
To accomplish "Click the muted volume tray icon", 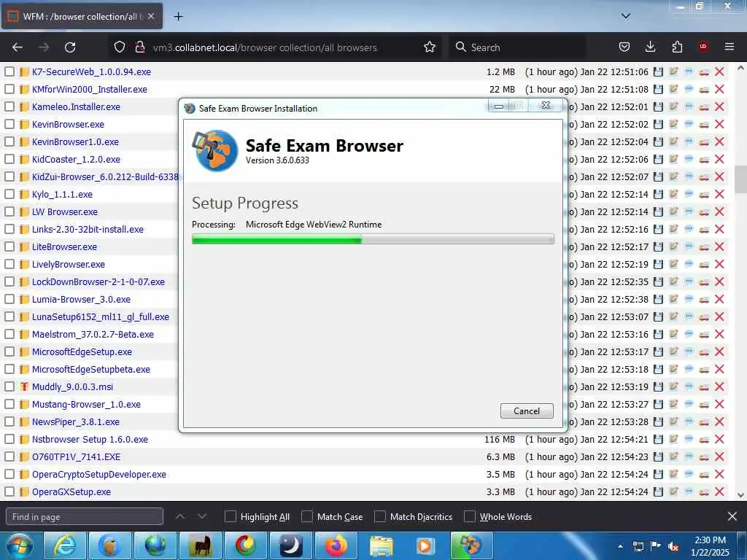I will click(673, 546).
